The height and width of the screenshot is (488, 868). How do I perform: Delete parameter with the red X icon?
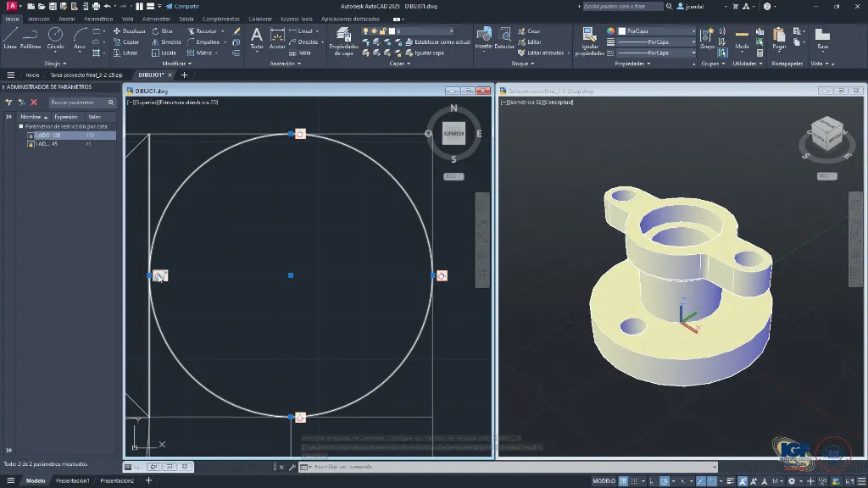(34, 103)
